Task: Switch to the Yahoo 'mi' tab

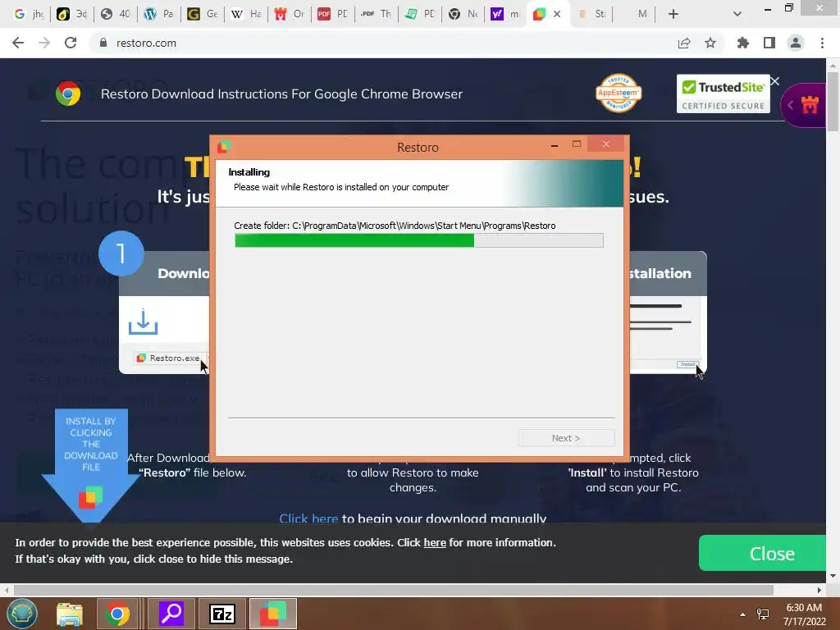Action: click(x=506, y=14)
